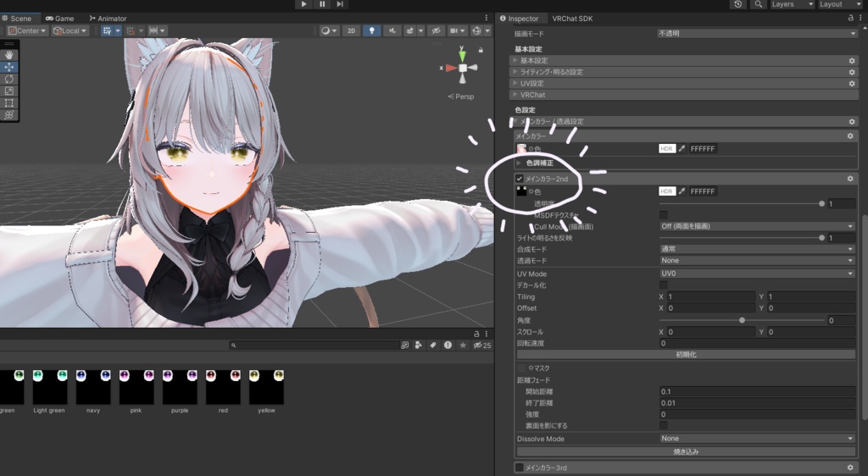Toggle the 裏面を影にする checkbox

tap(663, 425)
